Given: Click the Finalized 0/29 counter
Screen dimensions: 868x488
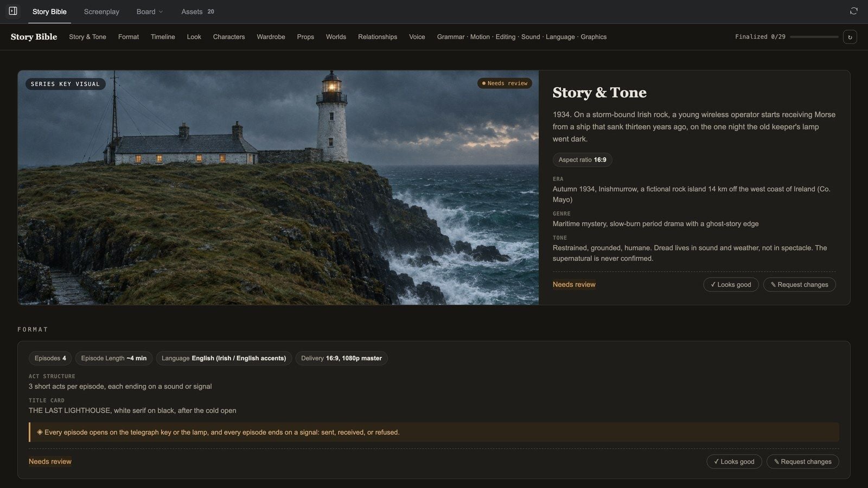Looking at the screenshot, I should pyautogui.click(x=760, y=37).
